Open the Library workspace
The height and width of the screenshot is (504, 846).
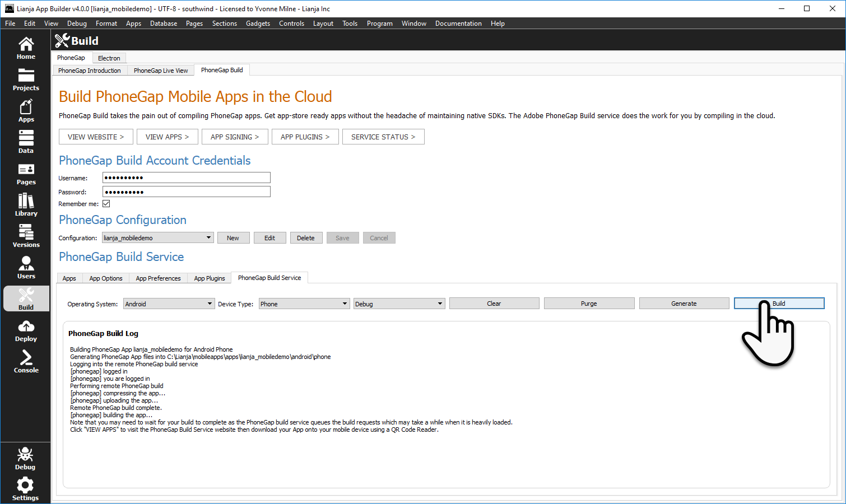[26, 205]
